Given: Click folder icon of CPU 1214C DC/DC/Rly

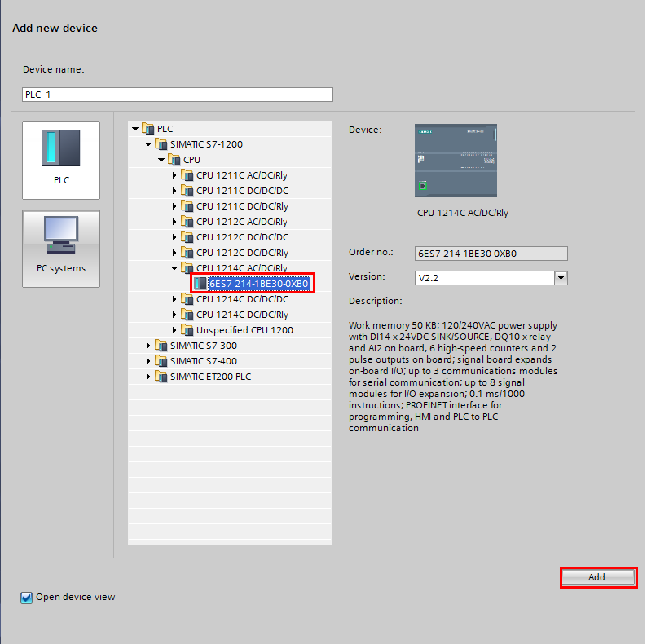Looking at the screenshot, I should [187, 315].
